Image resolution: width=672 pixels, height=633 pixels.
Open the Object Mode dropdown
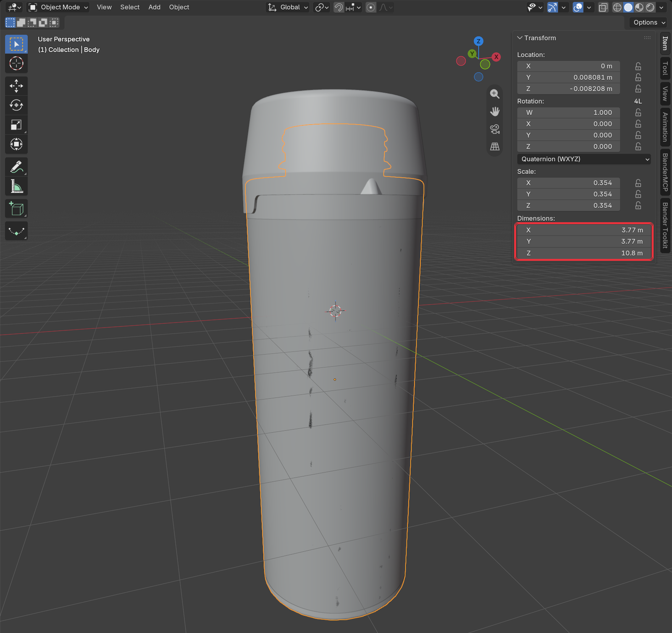click(x=58, y=7)
